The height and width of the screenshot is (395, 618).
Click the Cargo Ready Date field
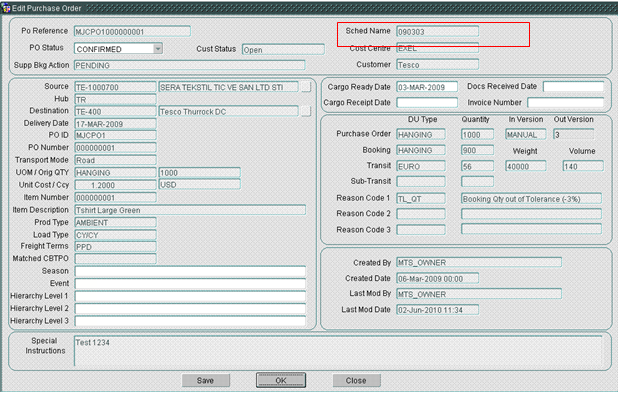[x=427, y=87]
